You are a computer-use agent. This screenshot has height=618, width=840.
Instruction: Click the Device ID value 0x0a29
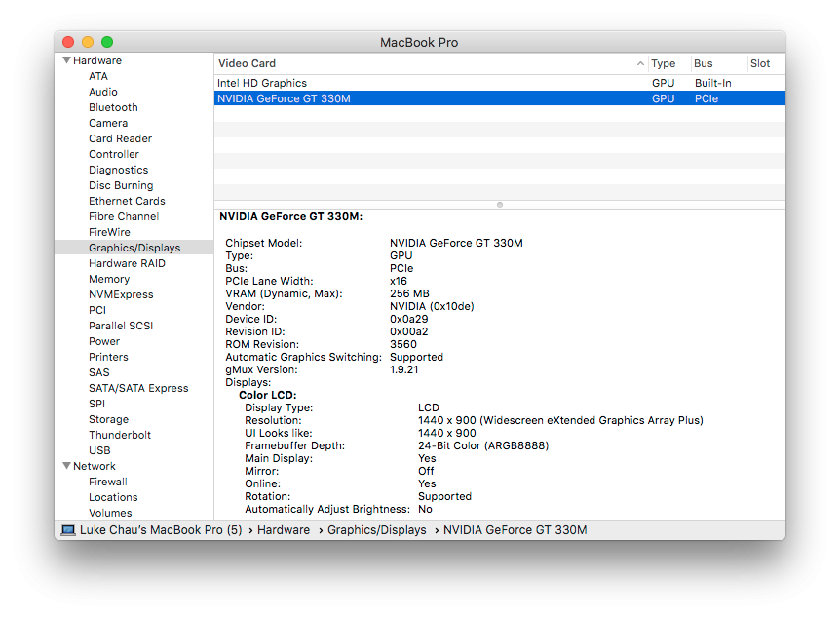pyautogui.click(x=408, y=319)
